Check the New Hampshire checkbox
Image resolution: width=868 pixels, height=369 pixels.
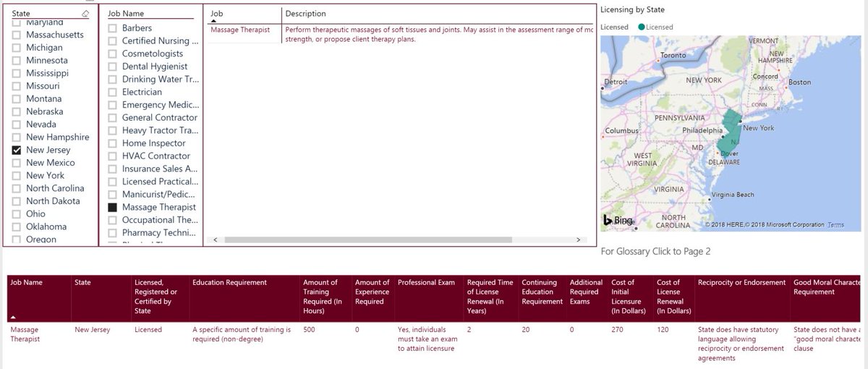point(17,137)
